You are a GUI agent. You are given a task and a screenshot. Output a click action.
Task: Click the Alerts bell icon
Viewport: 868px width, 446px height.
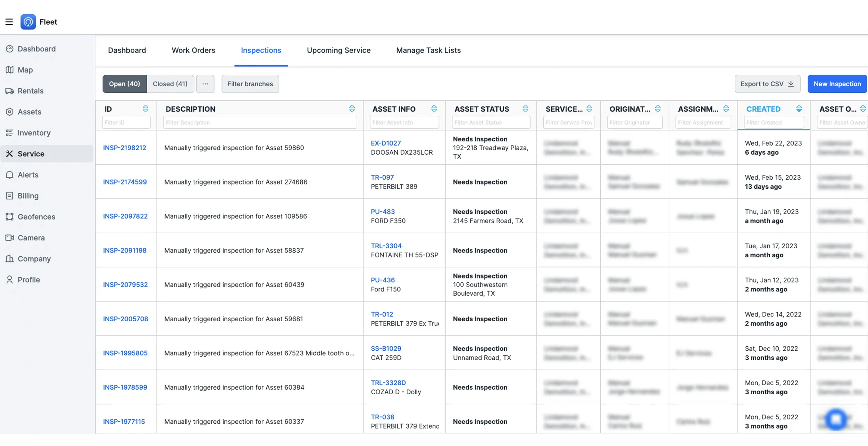[x=9, y=175]
